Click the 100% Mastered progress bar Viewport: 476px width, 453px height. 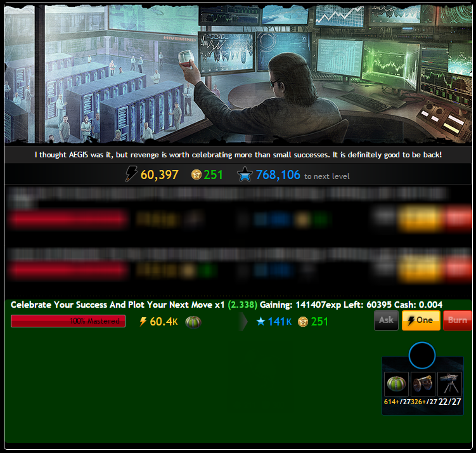[68, 321]
